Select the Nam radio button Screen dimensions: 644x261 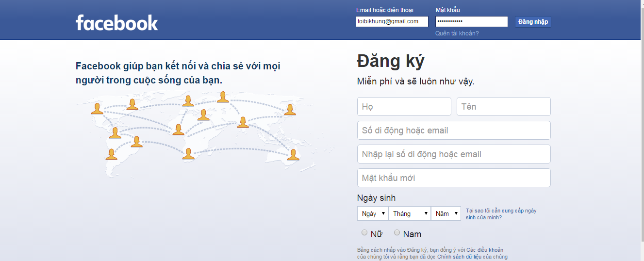[x=397, y=233]
